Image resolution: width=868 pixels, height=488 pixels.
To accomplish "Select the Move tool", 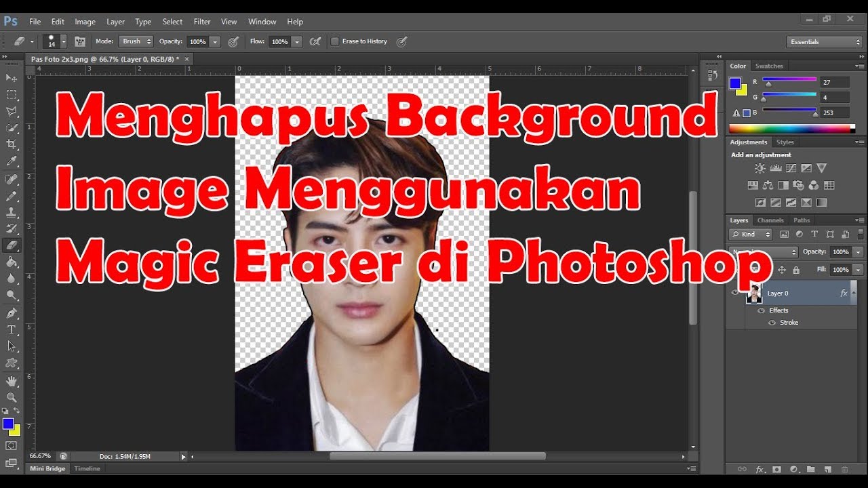I will coord(12,78).
